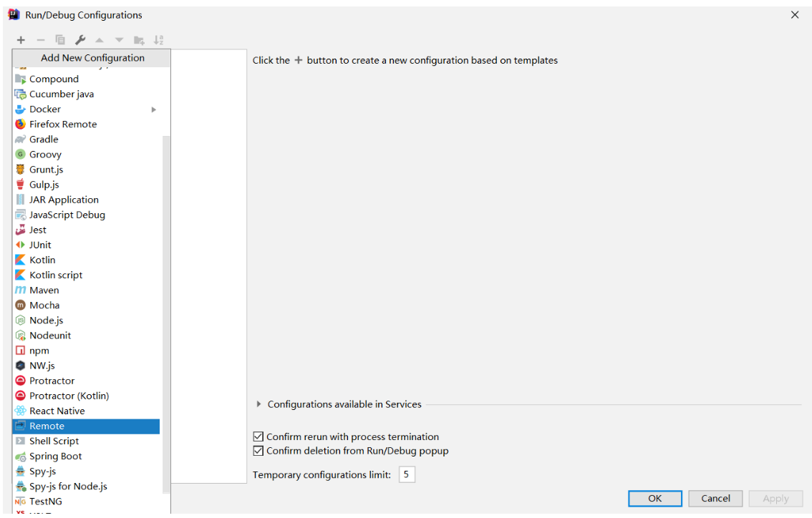Select the Spy-js entry

(86, 471)
